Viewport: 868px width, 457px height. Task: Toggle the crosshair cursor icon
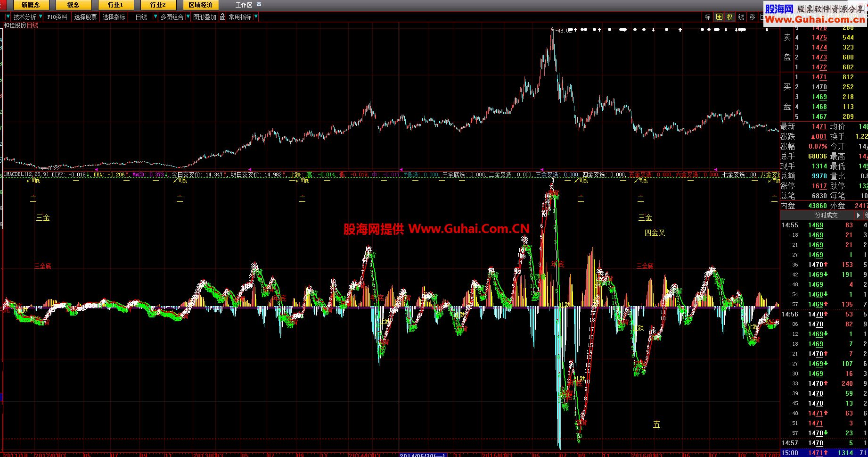719,17
